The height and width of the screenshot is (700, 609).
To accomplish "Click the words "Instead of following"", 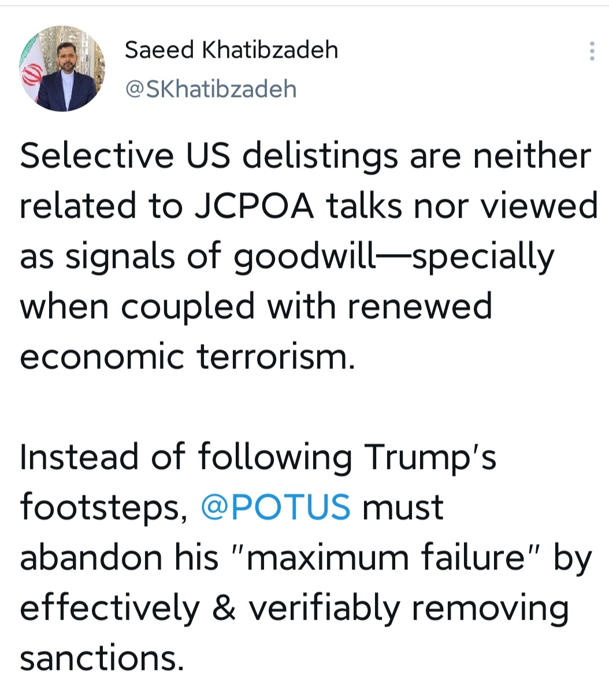I will click(x=186, y=457).
